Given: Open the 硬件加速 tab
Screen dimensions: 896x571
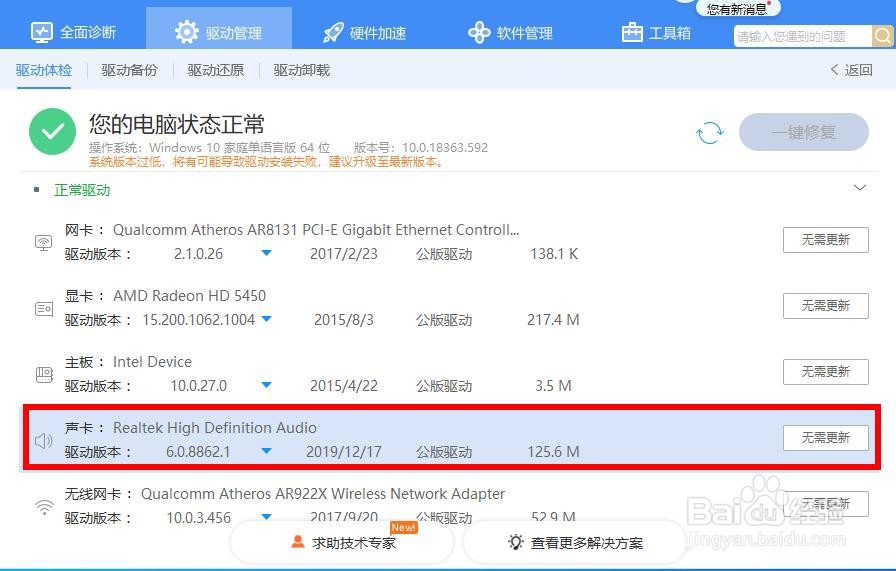Looking at the screenshot, I should 364,33.
